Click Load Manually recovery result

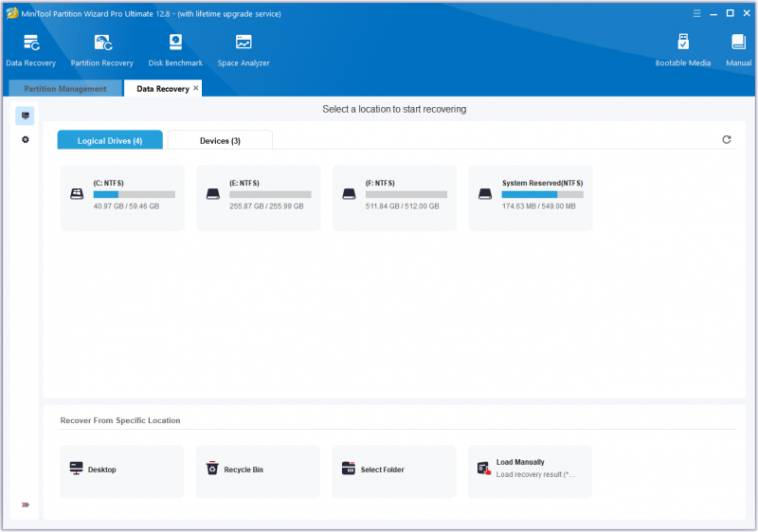[x=530, y=471]
